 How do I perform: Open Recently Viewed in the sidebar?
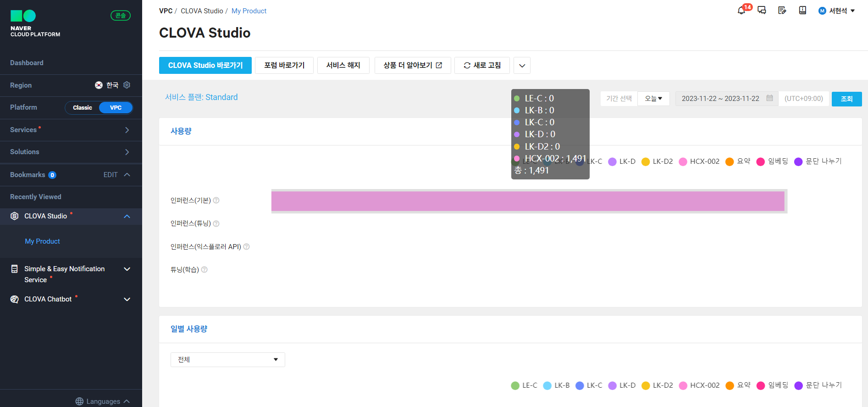point(36,197)
